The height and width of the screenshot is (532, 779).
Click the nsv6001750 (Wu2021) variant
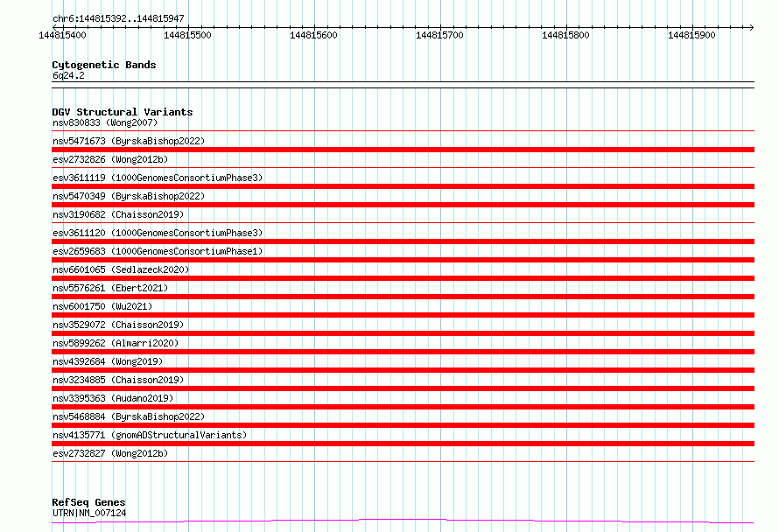click(403, 315)
